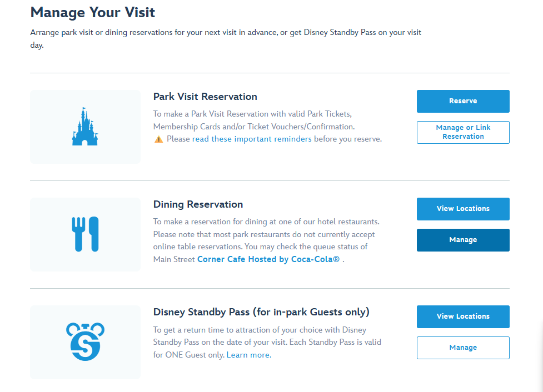This screenshot has height=392, width=543.
Task: Click the Disney Standby Pass heading
Action: coord(261,312)
